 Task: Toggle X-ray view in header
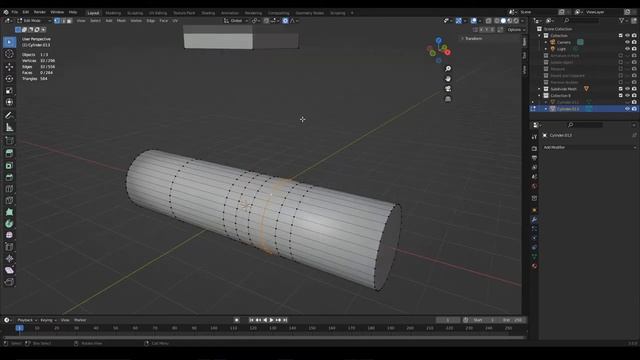click(x=488, y=20)
